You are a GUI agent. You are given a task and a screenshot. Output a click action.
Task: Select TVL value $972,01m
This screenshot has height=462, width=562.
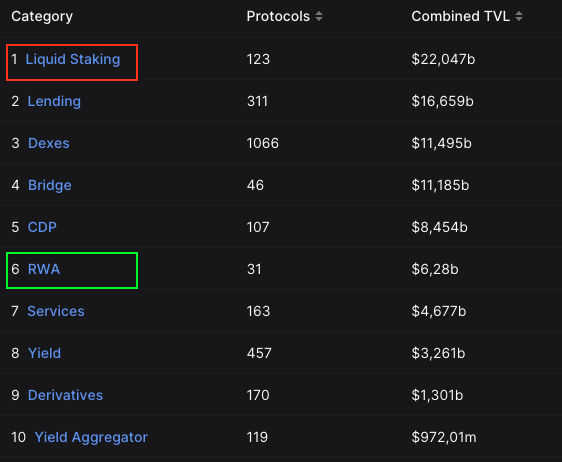pos(444,437)
